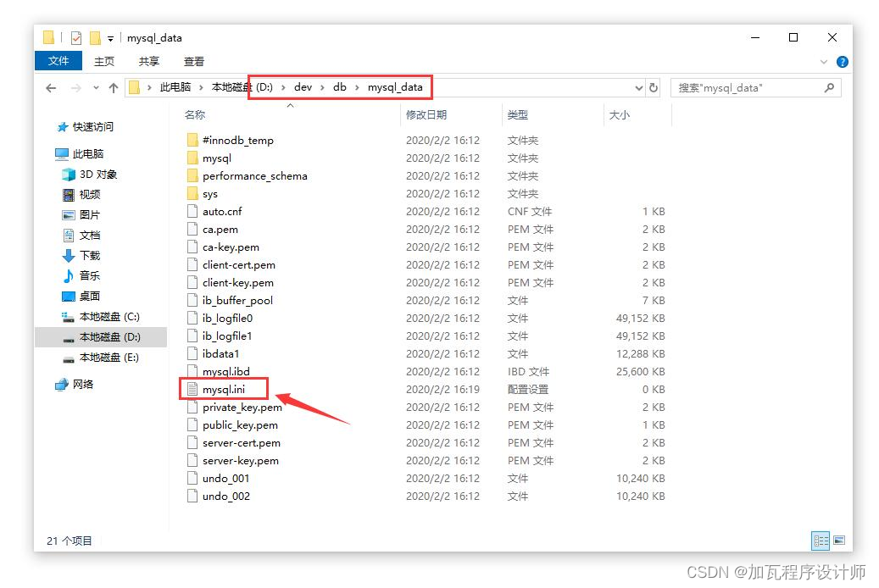Open the recent locations dropdown arrow

(96, 88)
